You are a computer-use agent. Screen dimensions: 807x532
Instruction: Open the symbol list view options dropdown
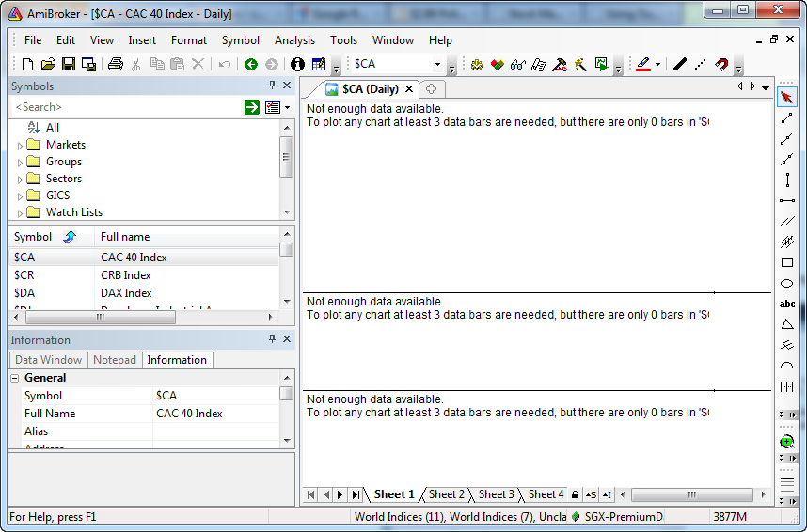[x=287, y=107]
